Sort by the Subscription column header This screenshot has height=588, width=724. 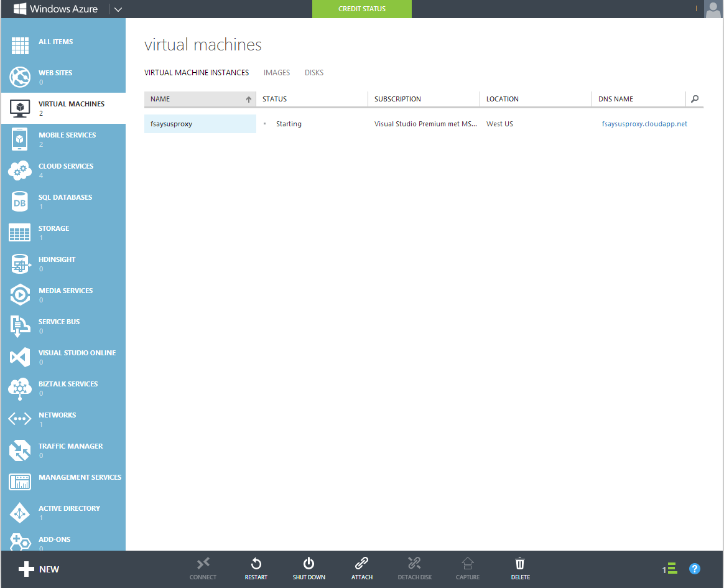[424, 99]
